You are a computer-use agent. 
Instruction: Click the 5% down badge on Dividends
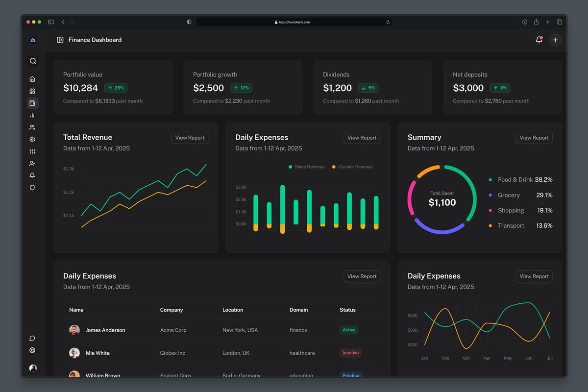pyautogui.click(x=368, y=88)
